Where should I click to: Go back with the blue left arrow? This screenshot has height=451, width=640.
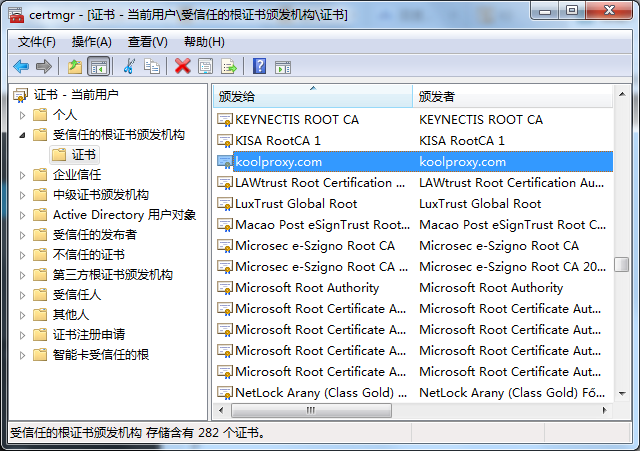[x=21, y=66]
